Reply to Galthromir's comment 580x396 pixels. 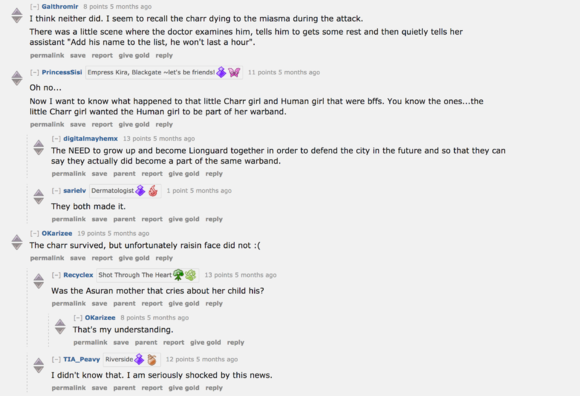pyautogui.click(x=164, y=55)
